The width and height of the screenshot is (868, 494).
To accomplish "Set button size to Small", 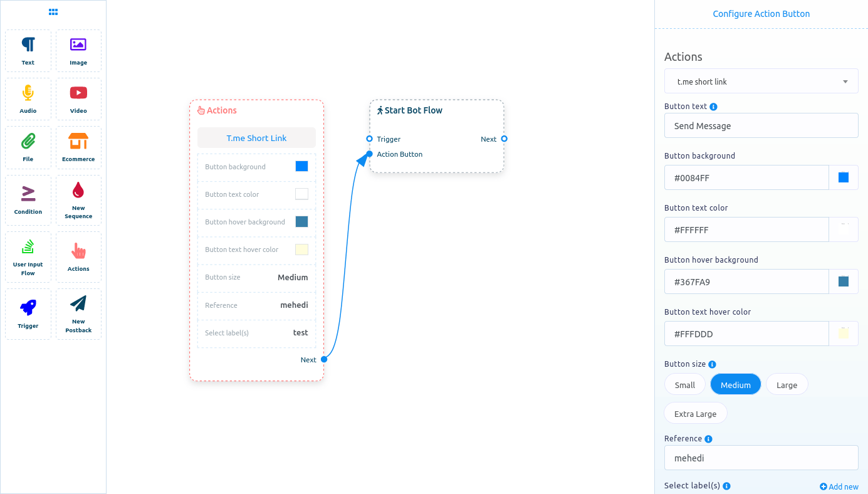I will 684,384.
